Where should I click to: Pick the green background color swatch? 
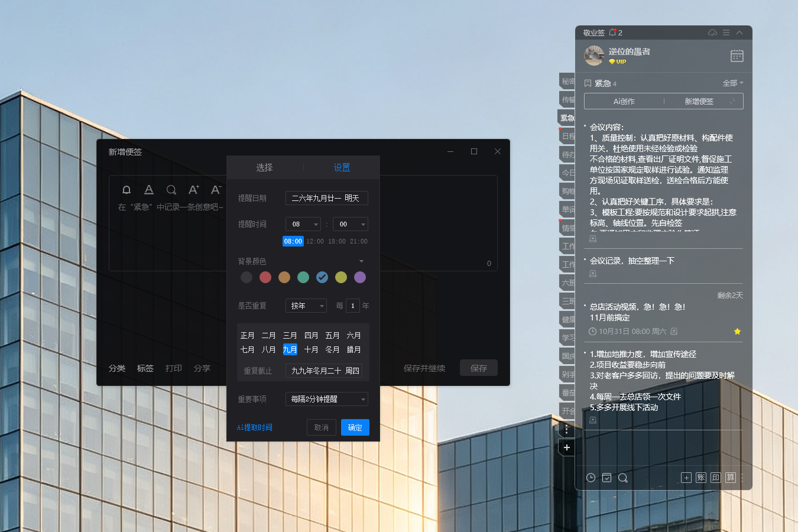click(x=303, y=277)
